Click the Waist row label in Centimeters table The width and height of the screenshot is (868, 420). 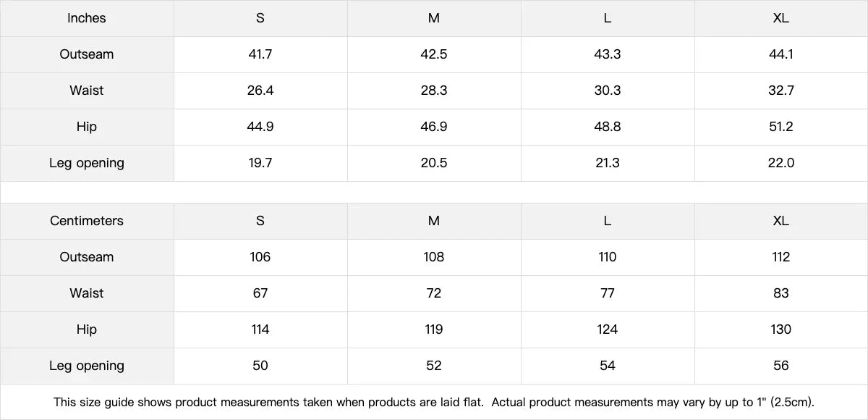87,293
